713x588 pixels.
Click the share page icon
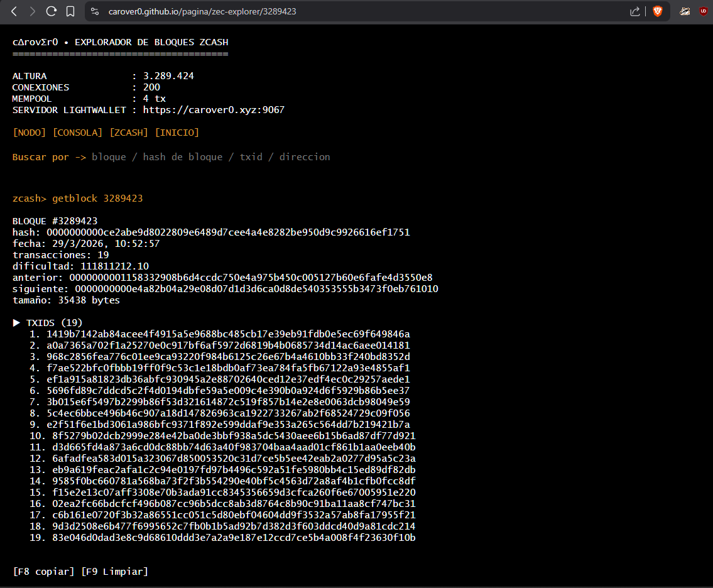[634, 11]
